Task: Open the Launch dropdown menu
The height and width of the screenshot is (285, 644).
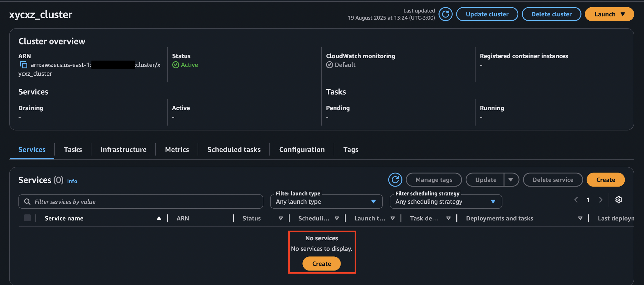Action: [609, 14]
